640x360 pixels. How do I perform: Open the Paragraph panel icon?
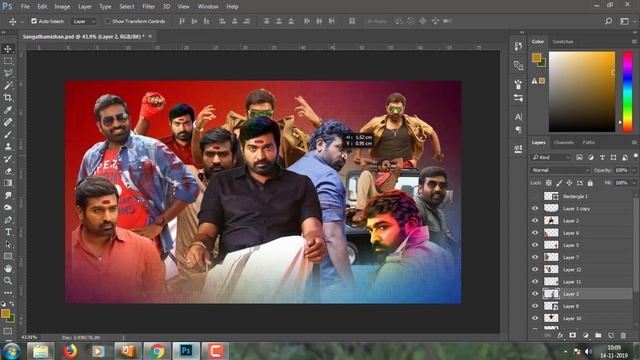(x=518, y=130)
